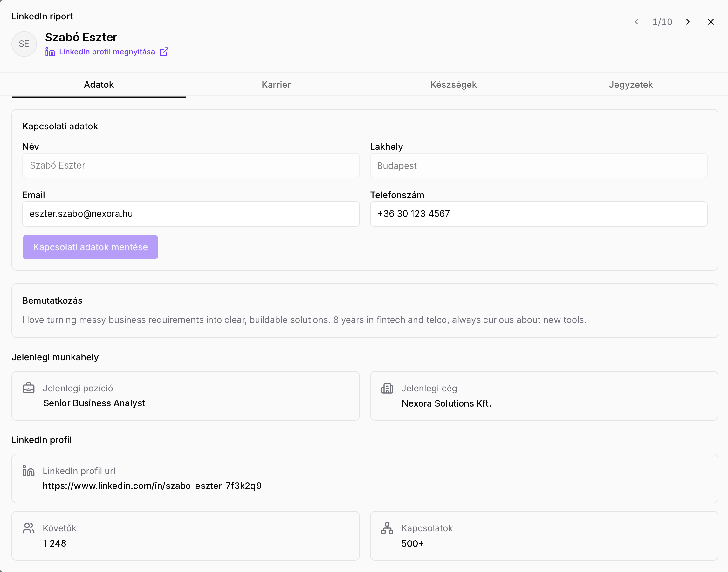Image resolution: width=728 pixels, height=572 pixels.
Task: Click the building icon for Jelenlegi cég
Action: click(x=387, y=388)
